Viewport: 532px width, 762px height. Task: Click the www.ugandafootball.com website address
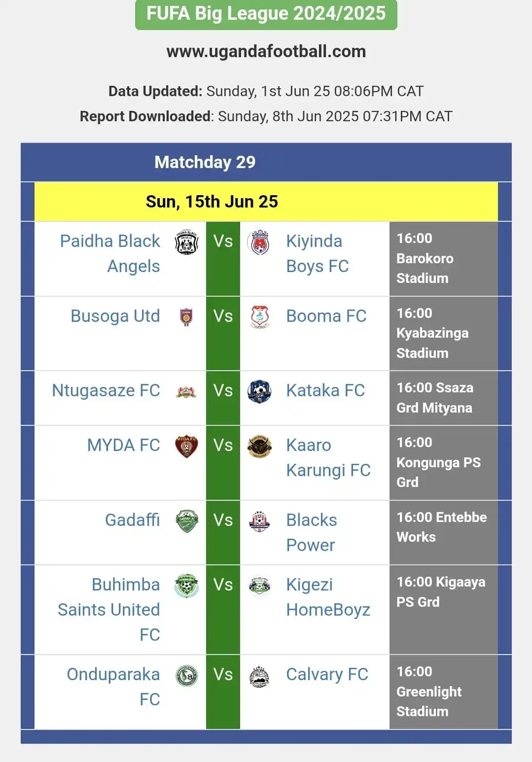pyautogui.click(x=266, y=51)
